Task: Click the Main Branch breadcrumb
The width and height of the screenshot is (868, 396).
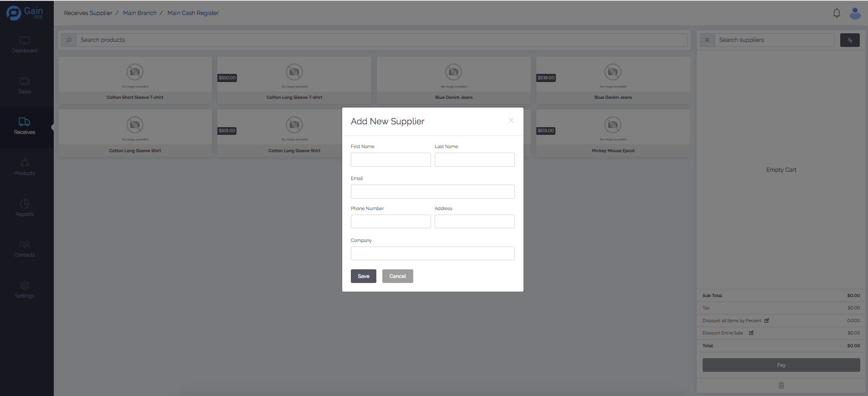Action: tap(139, 13)
